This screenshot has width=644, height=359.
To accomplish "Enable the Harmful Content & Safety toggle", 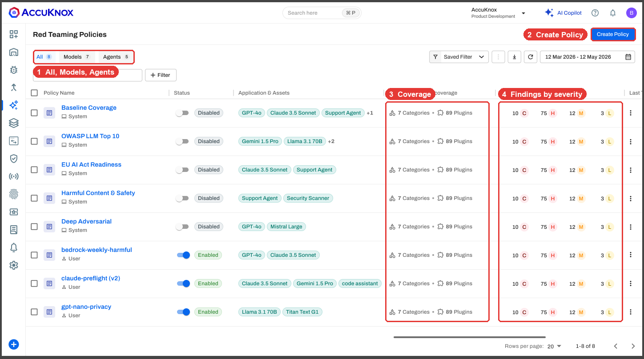I will [182, 198].
